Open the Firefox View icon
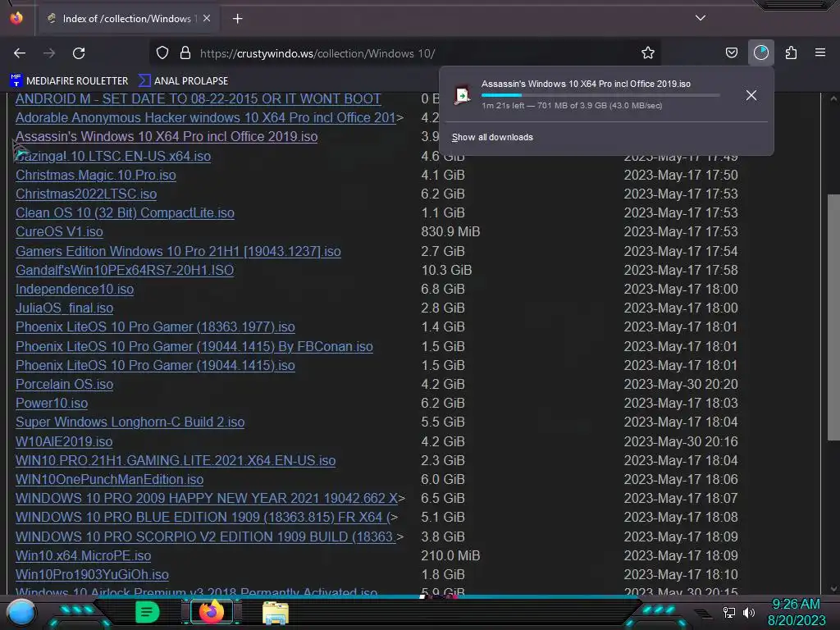 coord(16,18)
